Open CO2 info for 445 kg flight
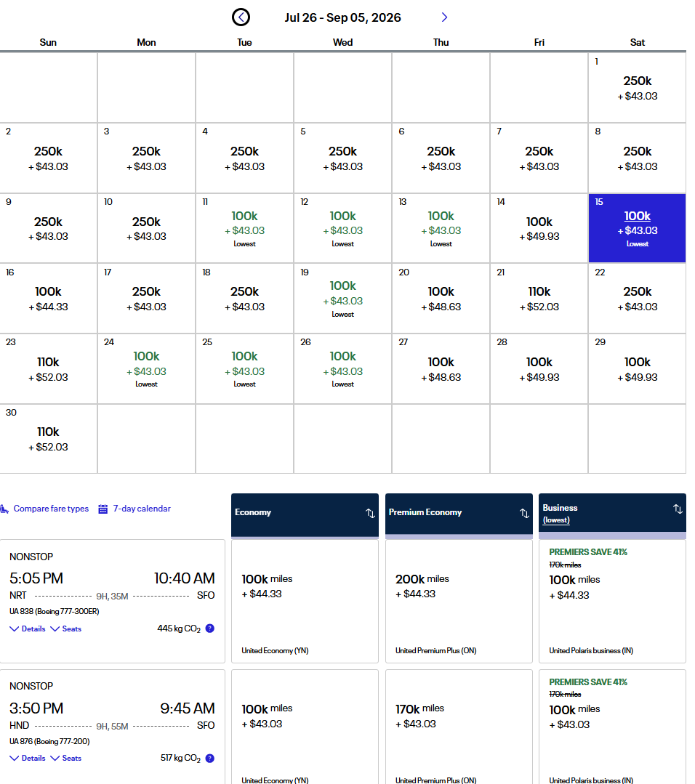Viewport: 695px width, 784px height. 210,629
